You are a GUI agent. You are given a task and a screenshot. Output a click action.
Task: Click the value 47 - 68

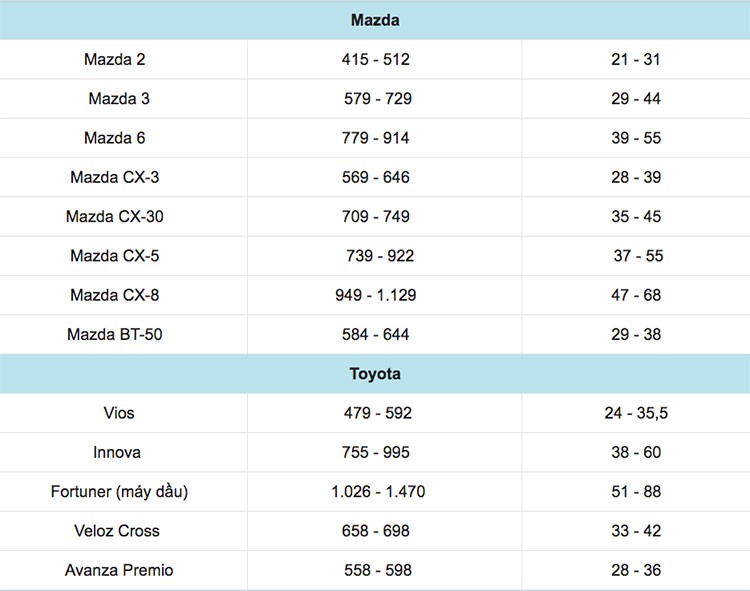coord(636,295)
